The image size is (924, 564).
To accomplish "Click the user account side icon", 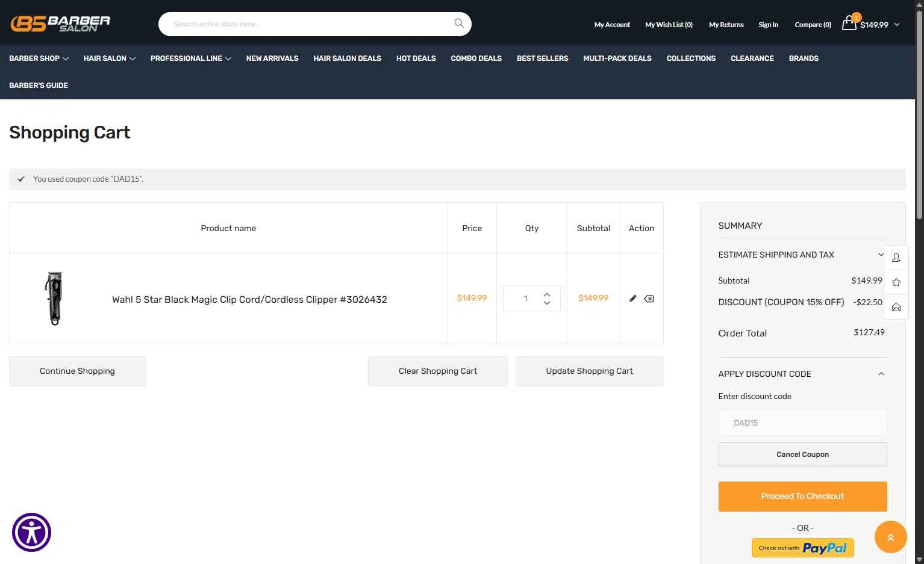I will (x=896, y=258).
